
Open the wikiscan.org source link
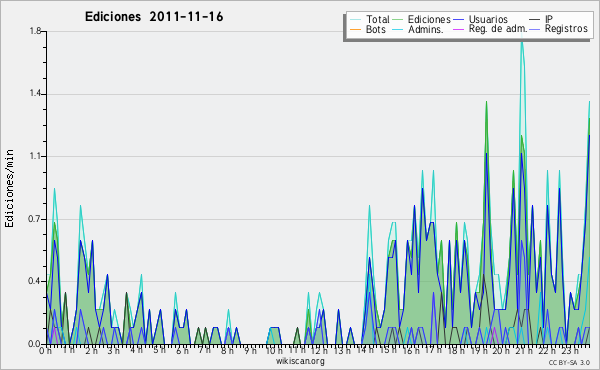[x=300, y=361]
